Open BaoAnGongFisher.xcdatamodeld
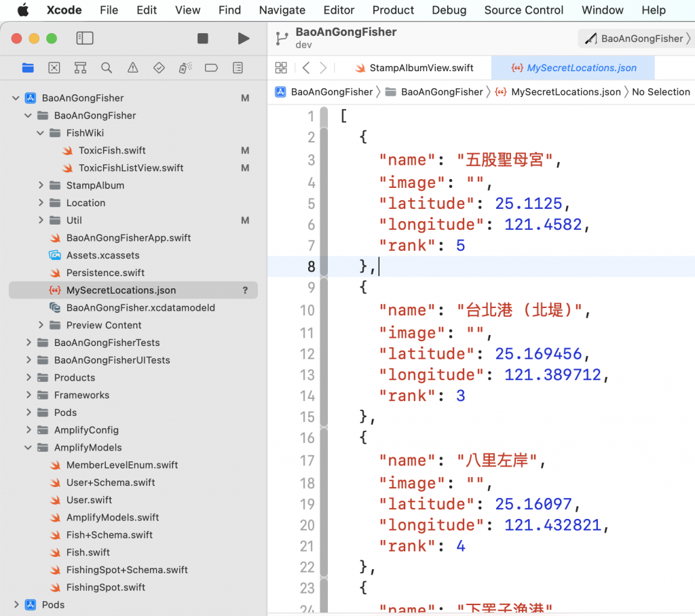Viewport: 695px width, 616px height. [x=140, y=307]
